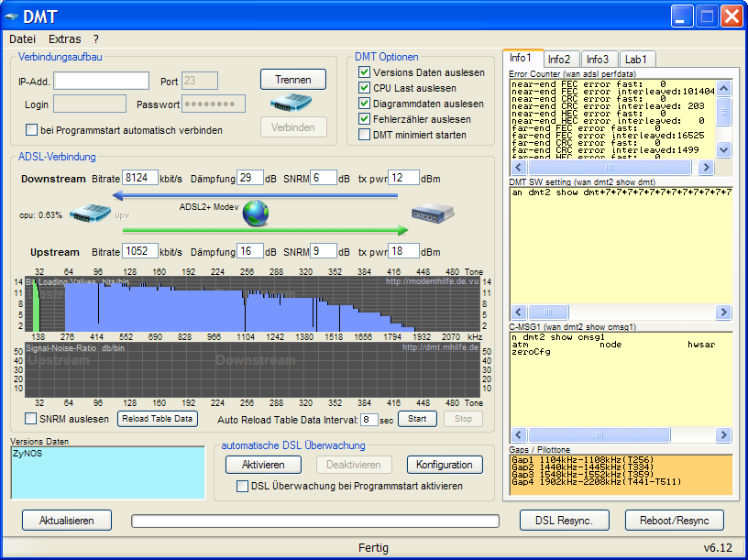748x560 pixels.
Task: Click the blue modem icon beside cpu load
Action: [x=89, y=214]
